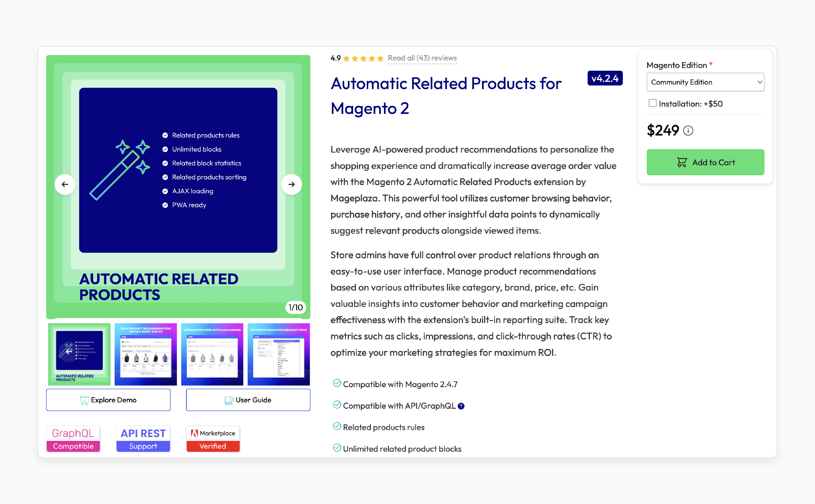815x504 pixels.
Task: Select the Marketplace Verified badge
Action: pyautogui.click(x=213, y=439)
